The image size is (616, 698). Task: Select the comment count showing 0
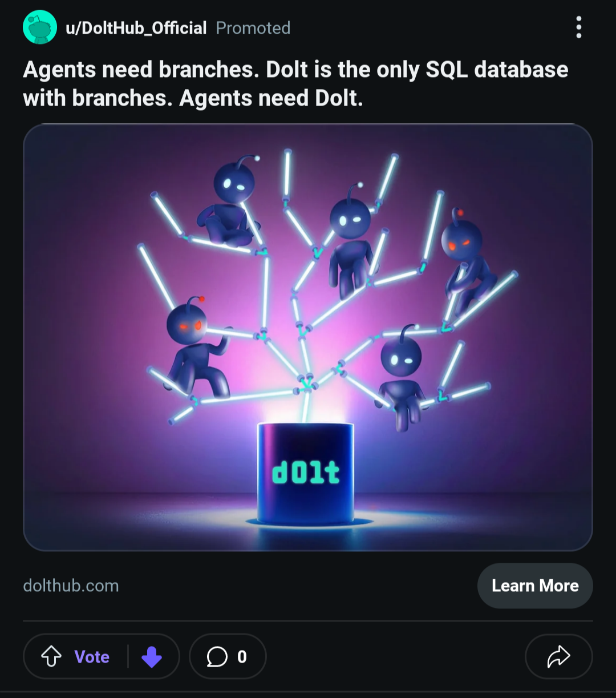[242, 656]
